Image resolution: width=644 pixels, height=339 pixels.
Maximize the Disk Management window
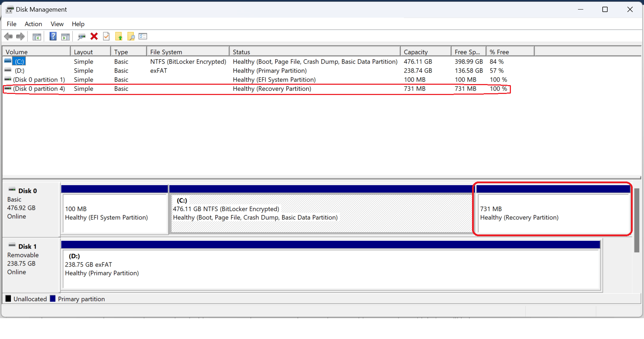point(605,10)
